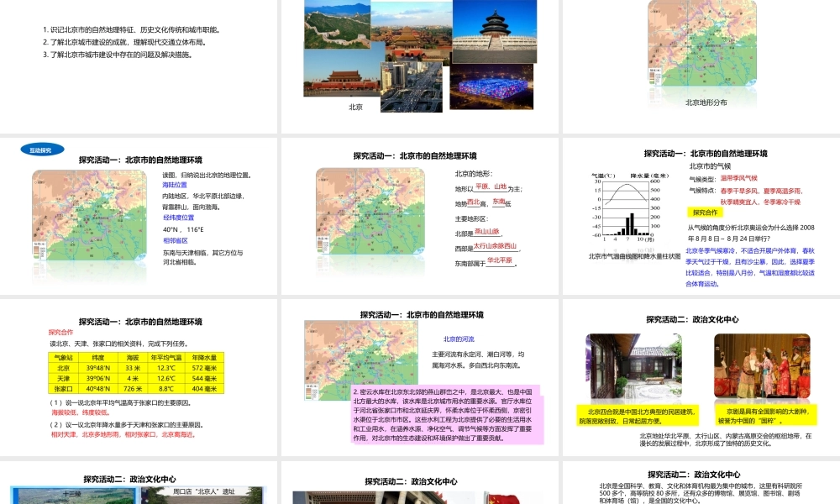840x504 pixels.
Task: Click the '年平均气温' table header cell
Action: (166, 357)
